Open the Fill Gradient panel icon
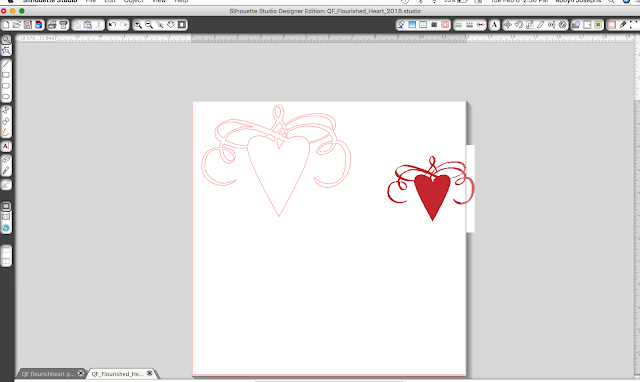This screenshot has width=640, height=382. pos(412,25)
